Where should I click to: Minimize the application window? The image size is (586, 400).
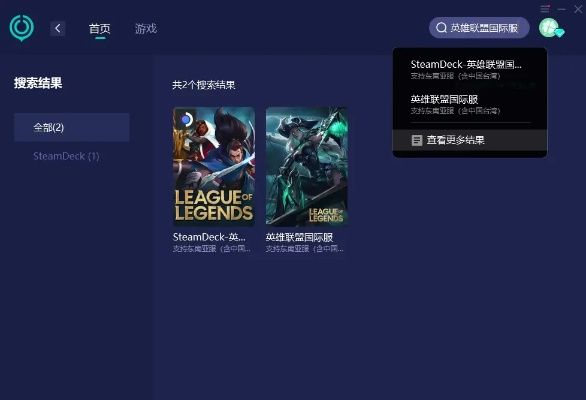click(x=561, y=9)
